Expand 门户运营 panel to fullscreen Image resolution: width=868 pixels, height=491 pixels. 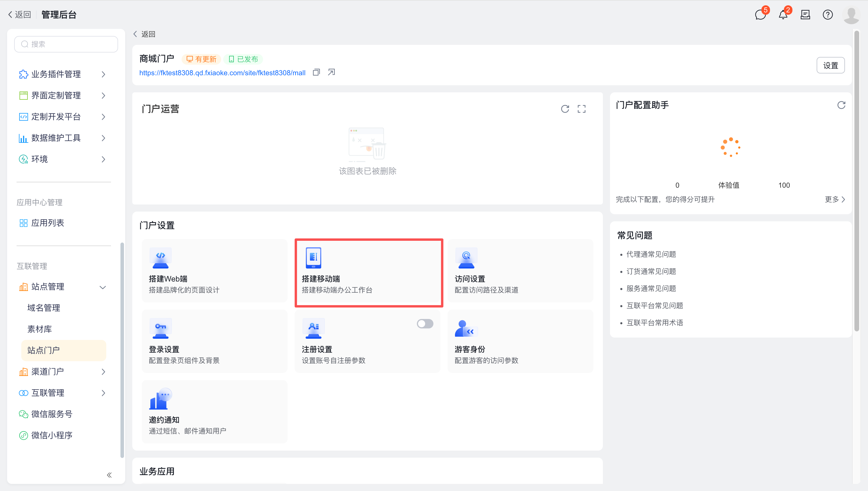(581, 109)
